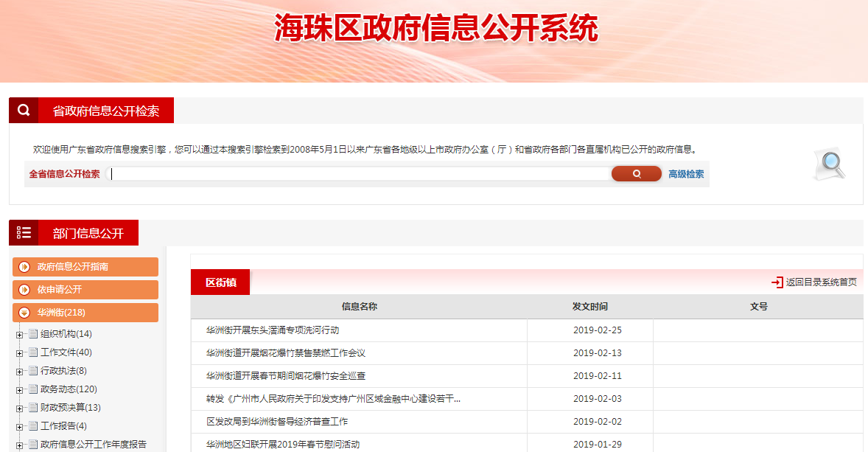Select 政务动态(120) in the tree
Viewport: 868px width, 452px height.
pos(69,389)
